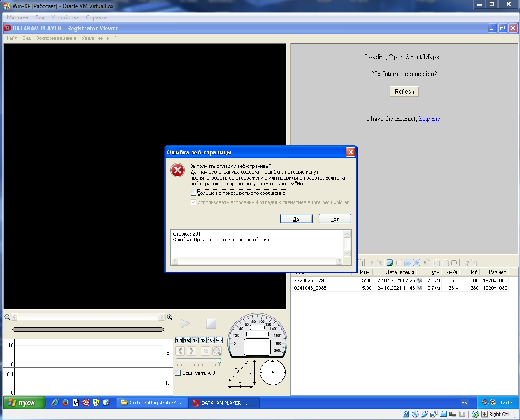520x420 pixels.
Task: Sort by 'км/ч' column header
Action: 452,272
